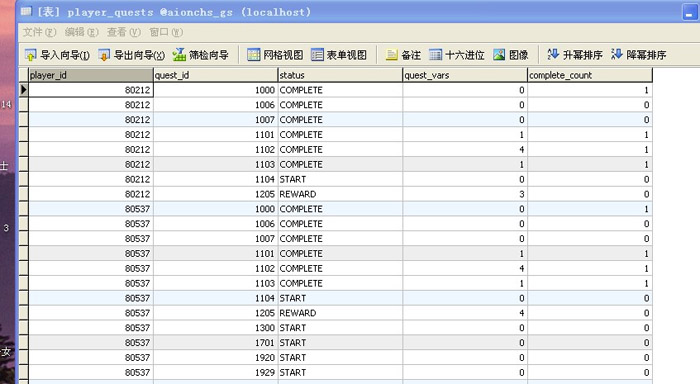Select the player_id column header
This screenshot has width=700, height=384.
tap(91, 75)
